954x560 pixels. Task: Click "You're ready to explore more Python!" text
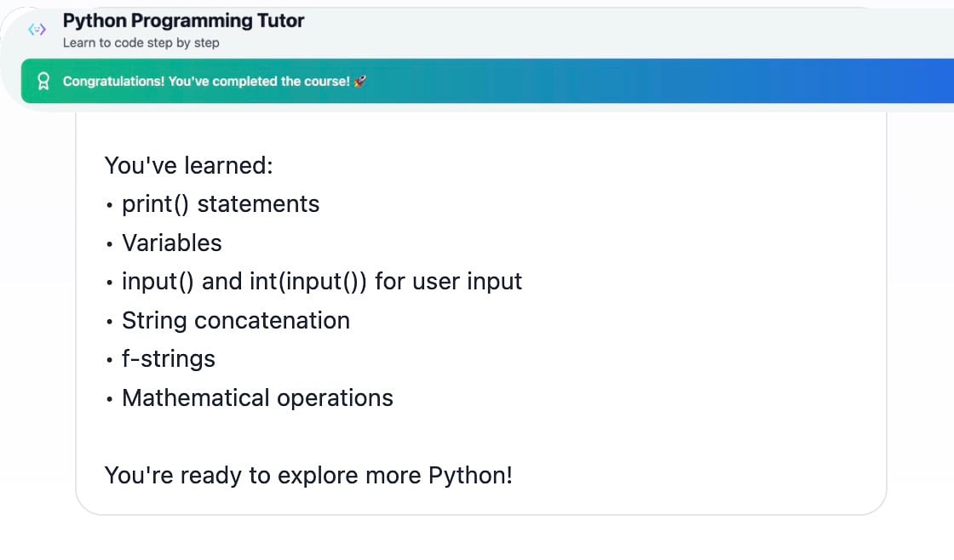tap(308, 475)
